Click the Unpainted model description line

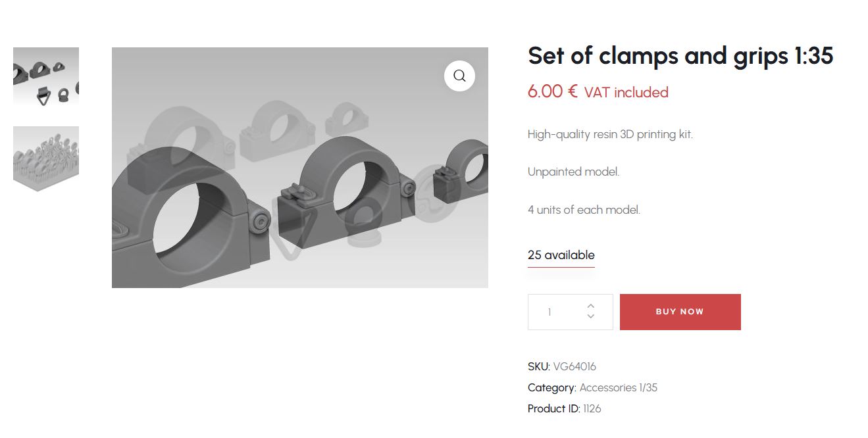(x=573, y=172)
